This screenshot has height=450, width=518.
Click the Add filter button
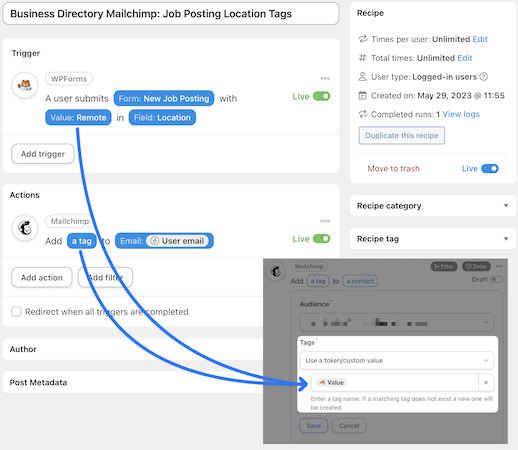coord(105,277)
